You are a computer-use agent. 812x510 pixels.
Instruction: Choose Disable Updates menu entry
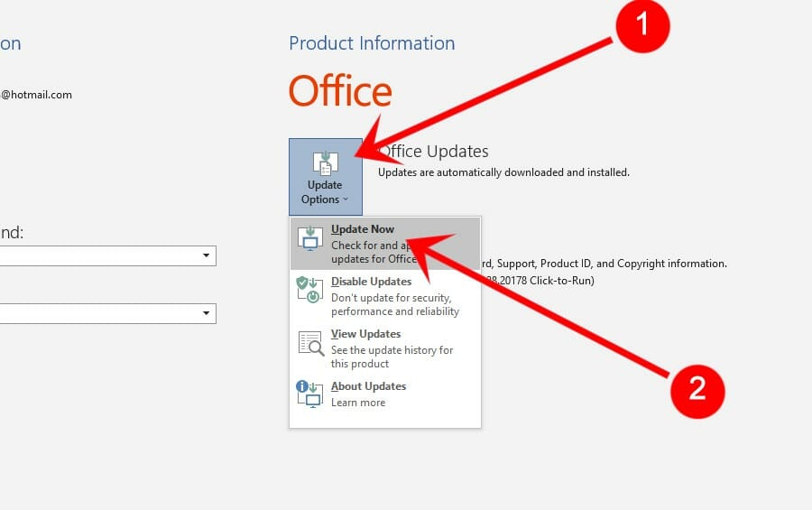click(384, 296)
